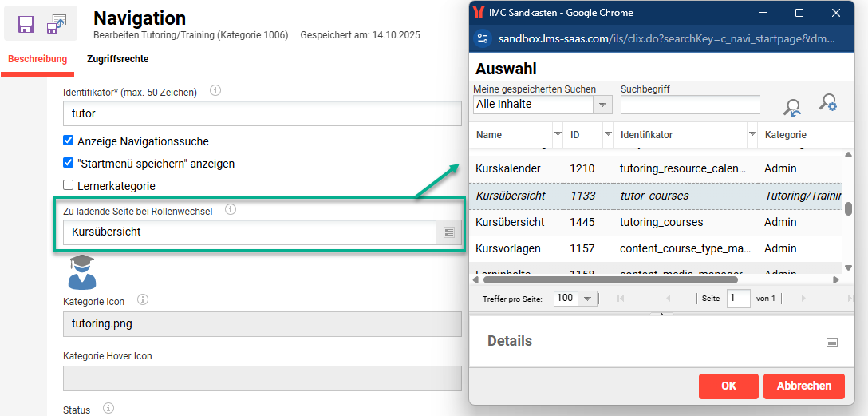Viewport: 868px width, 416px height.
Task: Click the Abbrechen button
Action: (803, 386)
